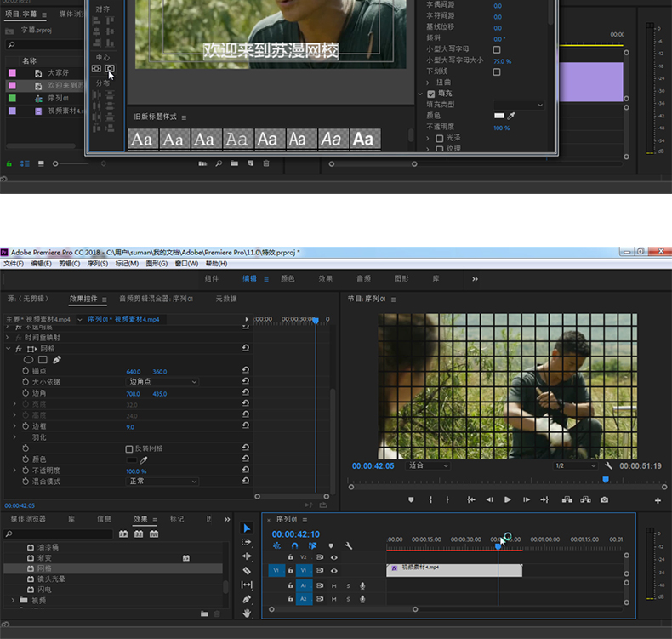
Task: Create rectangle mask for 网格 effect
Action: coord(43,360)
